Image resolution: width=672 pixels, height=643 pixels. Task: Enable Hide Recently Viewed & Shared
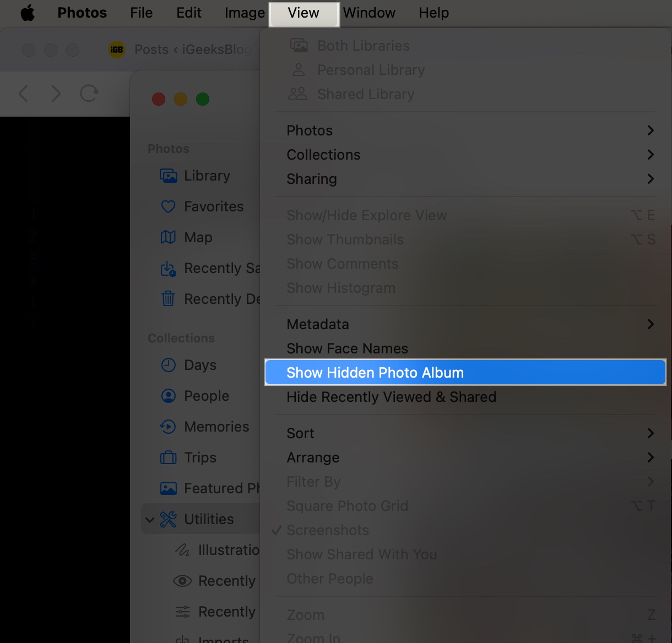click(x=391, y=396)
